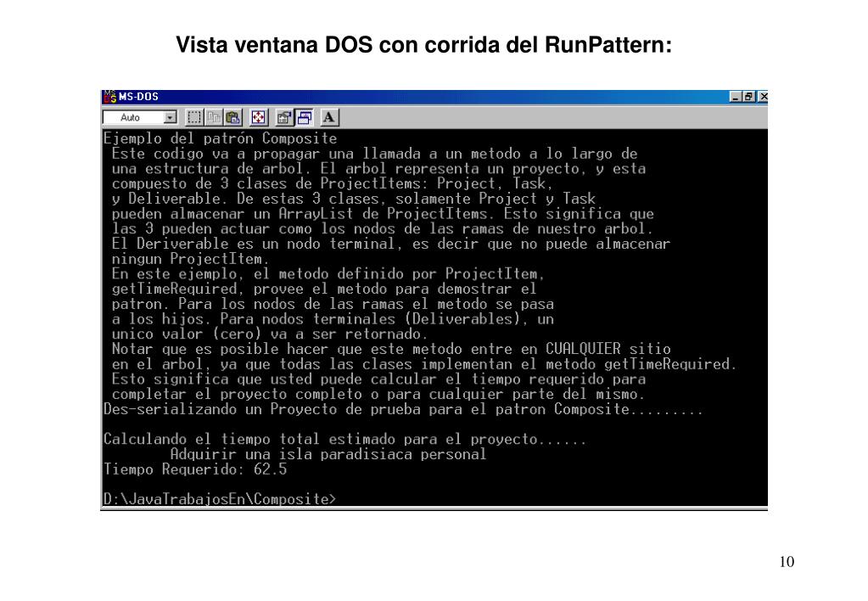This screenshot has height=601, width=868.
Task: Toggle the Background toolbar button
Action: pyautogui.click(x=304, y=117)
